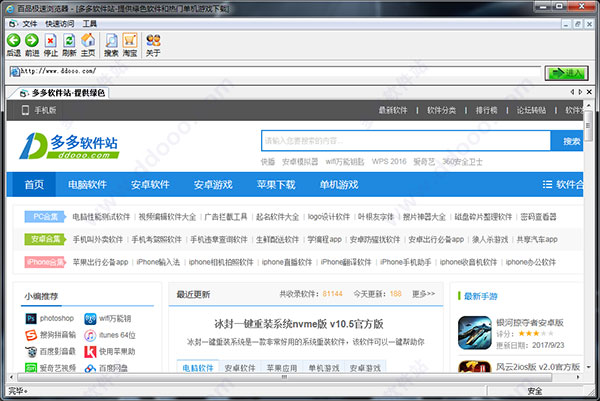Image resolution: width=600 pixels, height=401 pixels.
Task: Open the About (关于) toolbar icon
Action: click(153, 41)
